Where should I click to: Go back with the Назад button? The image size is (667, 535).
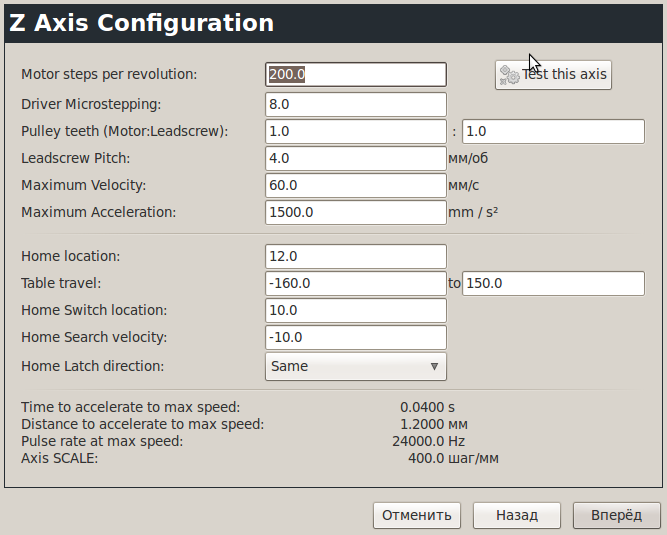pyautogui.click(x=517, y=515)
